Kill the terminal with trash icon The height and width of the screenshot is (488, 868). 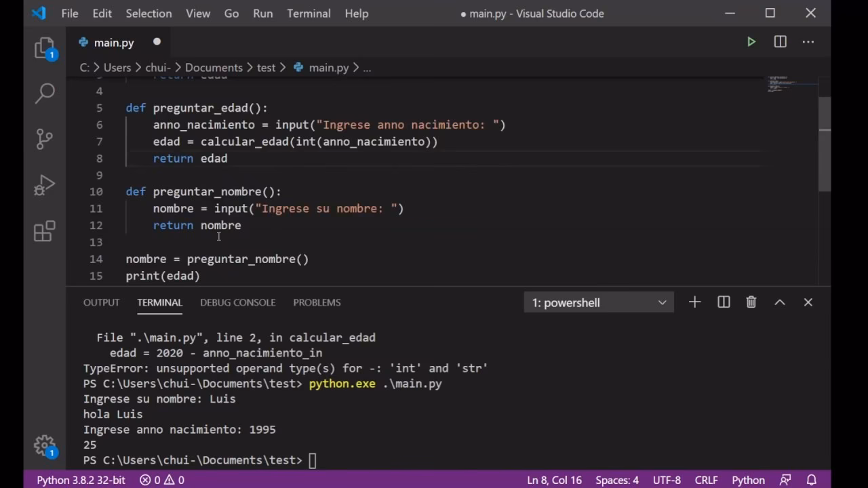751,302
